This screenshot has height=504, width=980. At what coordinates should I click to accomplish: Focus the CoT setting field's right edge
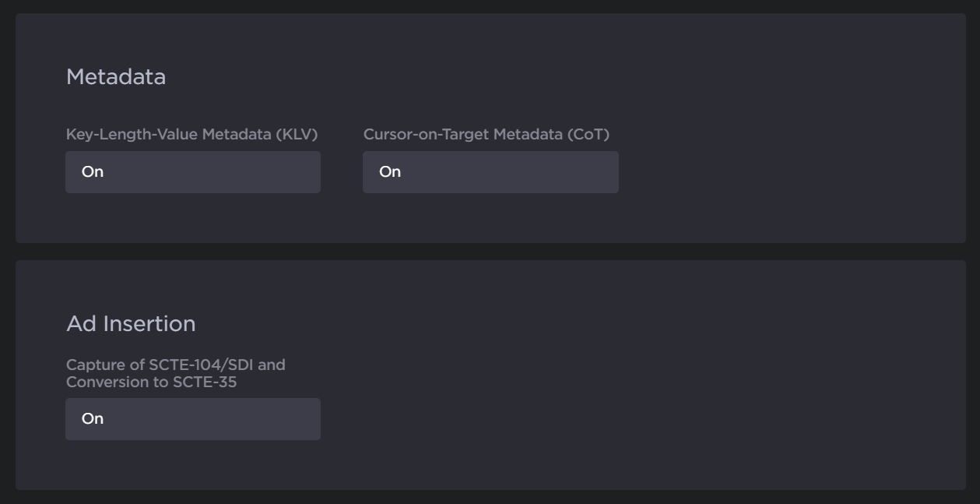pos(609,172)
